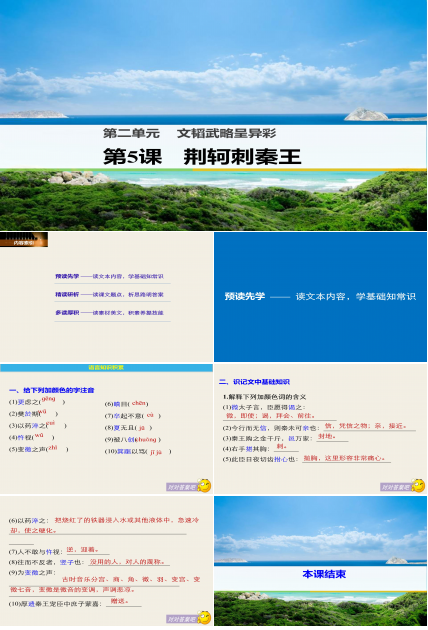
Task: Click item (8)夏无且 pronunciation entry
Action: click(x=128, y=428)
